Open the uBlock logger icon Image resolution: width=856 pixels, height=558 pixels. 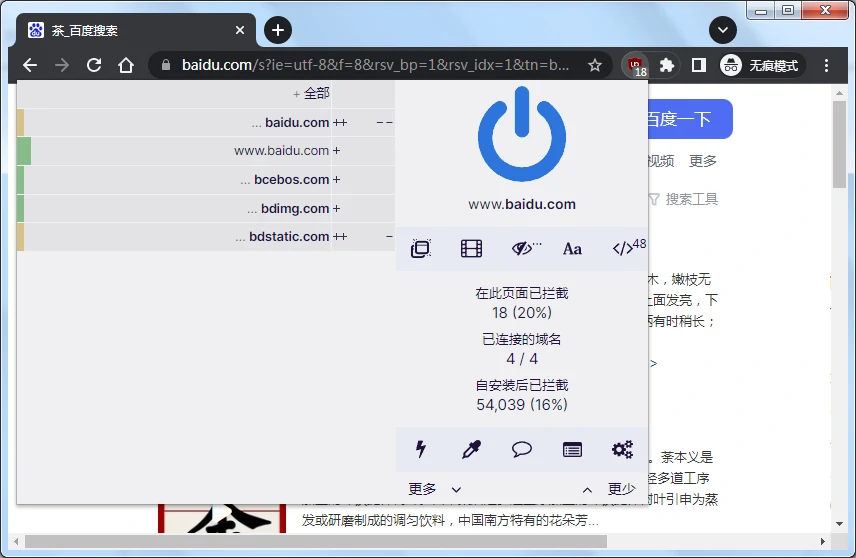pyautogui.click(x=572, y=450)
